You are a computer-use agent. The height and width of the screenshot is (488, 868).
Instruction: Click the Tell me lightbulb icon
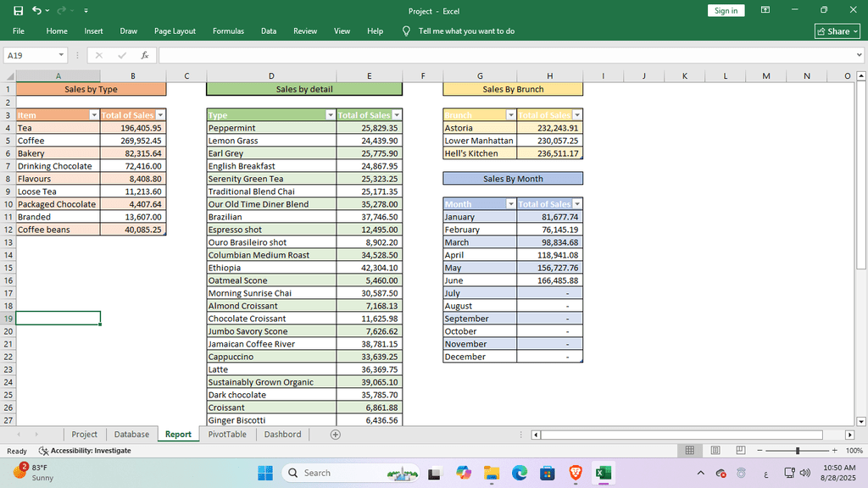point(407,31)
